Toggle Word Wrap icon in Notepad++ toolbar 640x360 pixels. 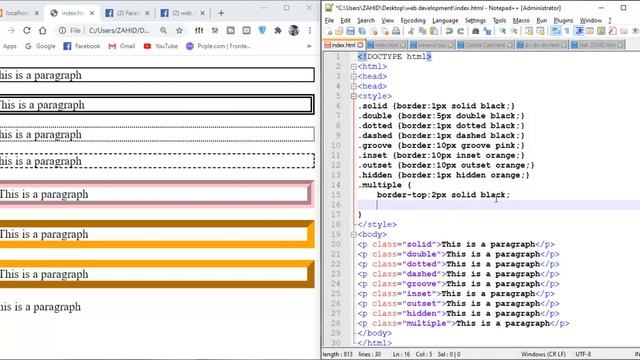pyautogui.click(x=556, y=31)
